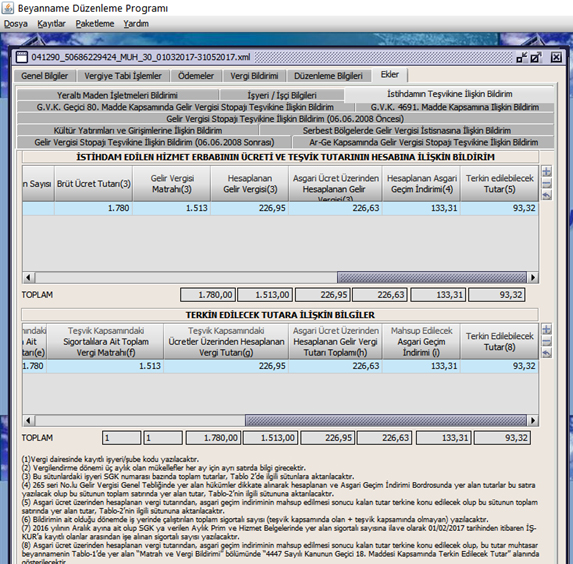Click the Brüt Ücret Tutarı(3) column header
The height and width of the screenshot is (564, 573).
(x=94, y=183)
